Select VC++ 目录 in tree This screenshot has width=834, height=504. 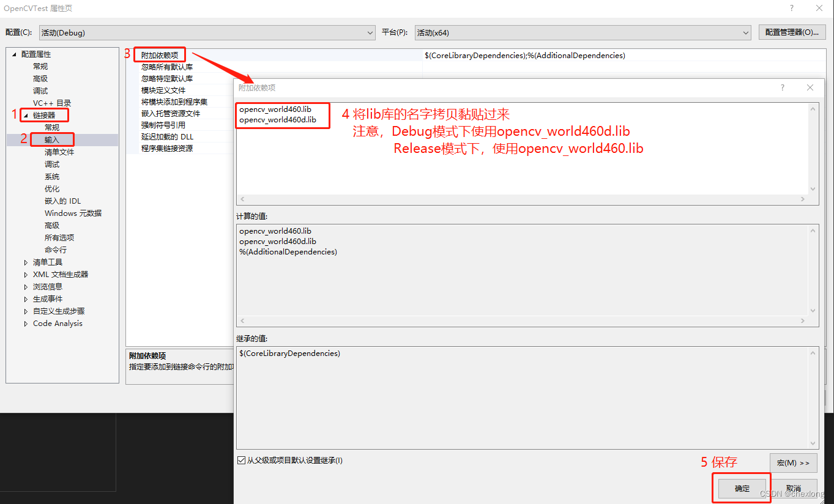coord(52,103)
